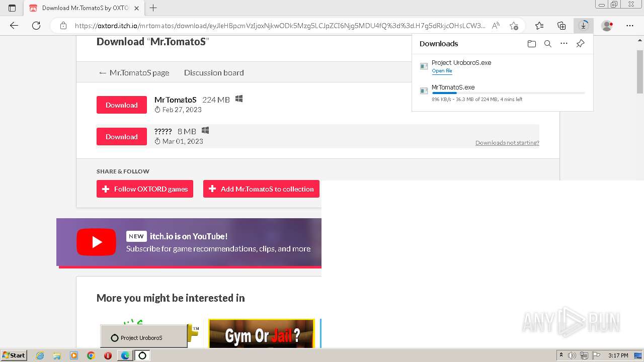Go back to the previous page
The image size is (644, 362).
[x=14, y=26]
